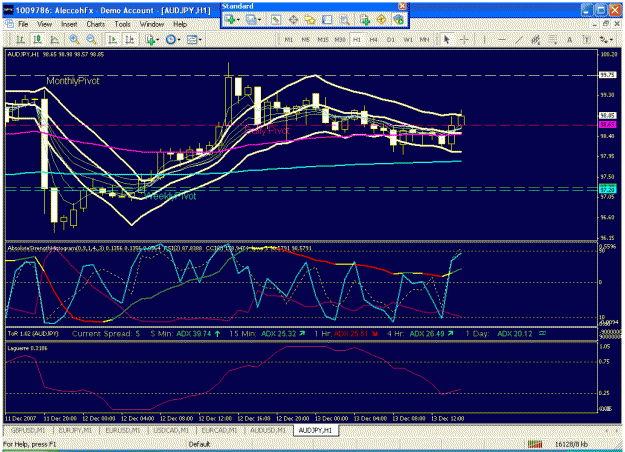Open Indicators list dropdown
Screen dimensions: 625x452
click(152, 39)
